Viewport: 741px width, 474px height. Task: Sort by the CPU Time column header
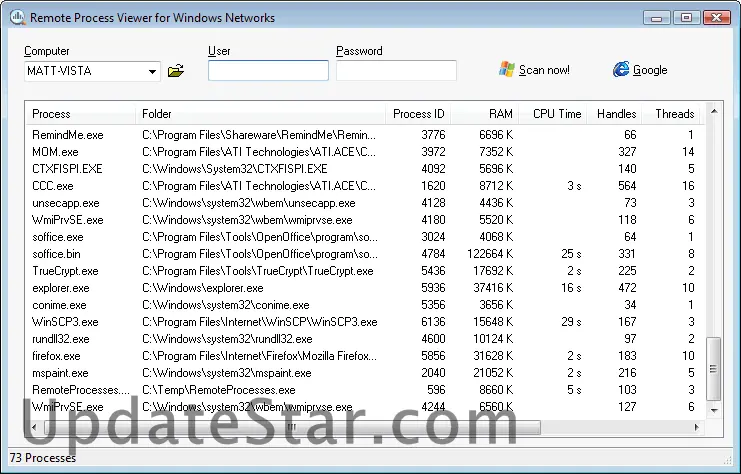(x=553, y=114)
